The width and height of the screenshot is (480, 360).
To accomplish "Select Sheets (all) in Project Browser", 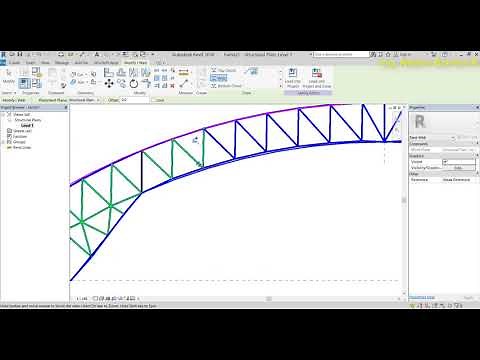I will 23,131.
